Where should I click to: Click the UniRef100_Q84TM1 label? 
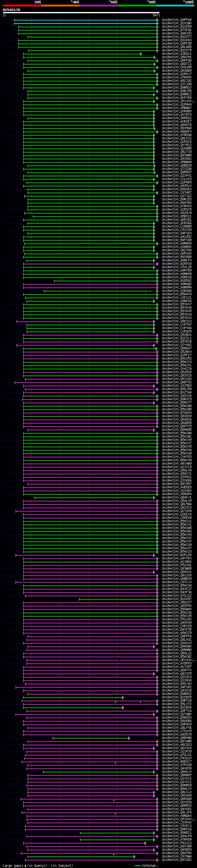click(177, 57)
